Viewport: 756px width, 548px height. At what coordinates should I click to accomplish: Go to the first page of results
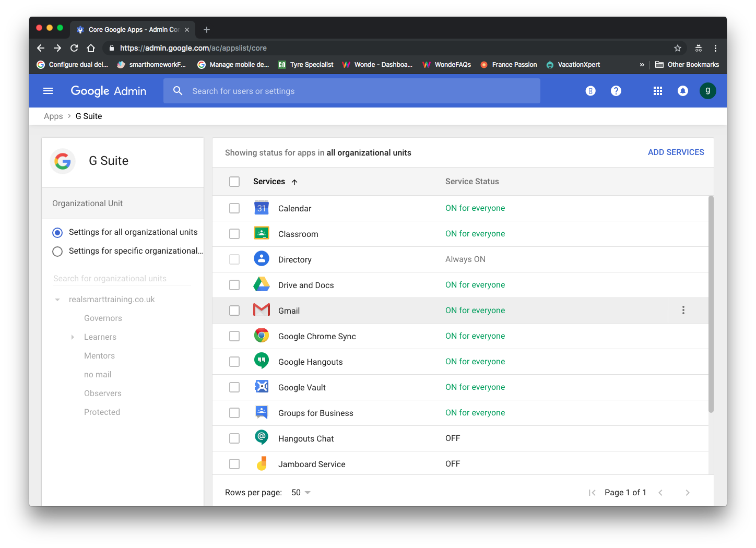(x=592, y=493)
